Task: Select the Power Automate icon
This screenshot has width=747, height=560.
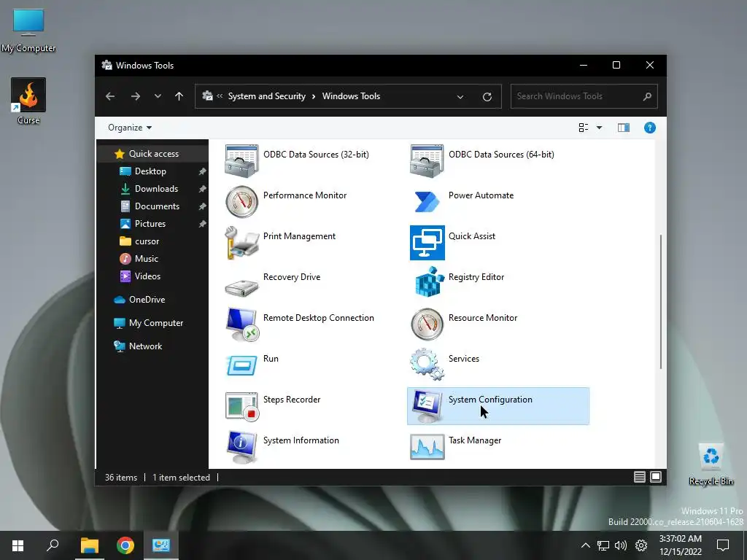Action: (427, 201)
